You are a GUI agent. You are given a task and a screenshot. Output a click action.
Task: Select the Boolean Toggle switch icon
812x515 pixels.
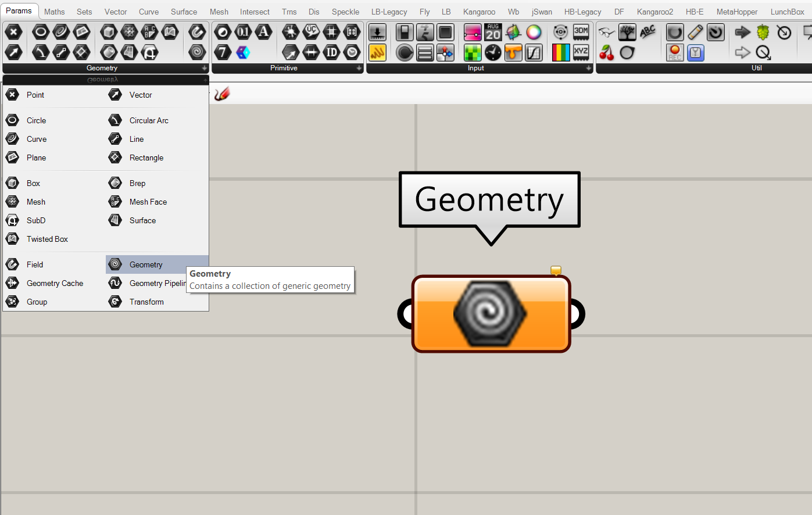[405, 32]
